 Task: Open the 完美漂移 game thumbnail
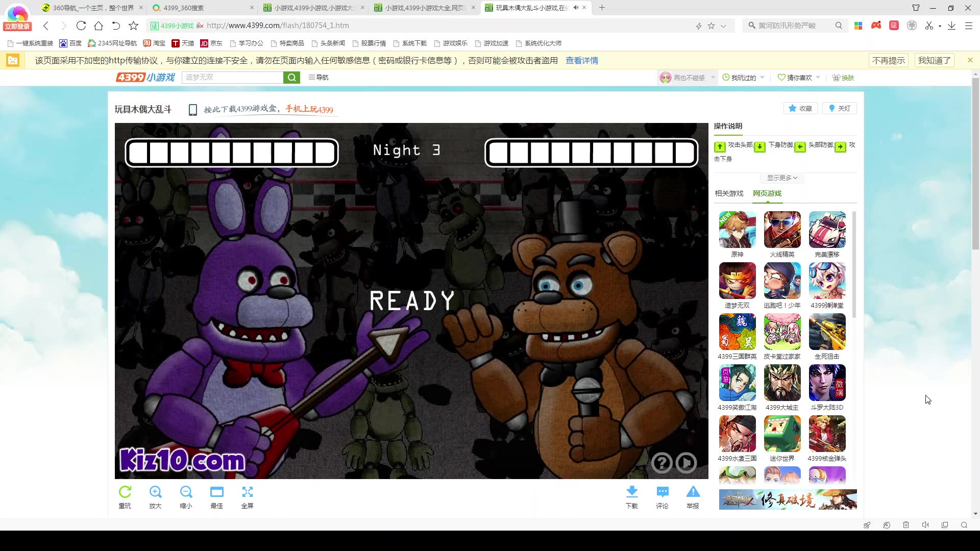pyautogui.click(x=827, y=230)
